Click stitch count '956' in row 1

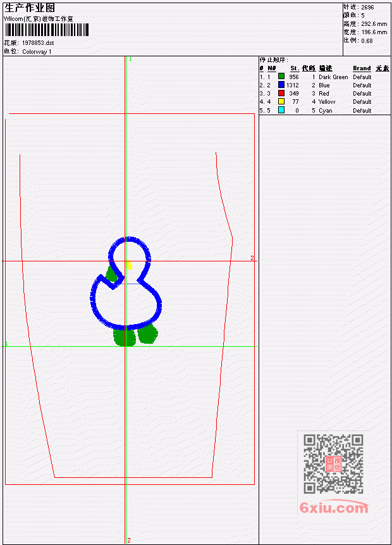[294, 77]
